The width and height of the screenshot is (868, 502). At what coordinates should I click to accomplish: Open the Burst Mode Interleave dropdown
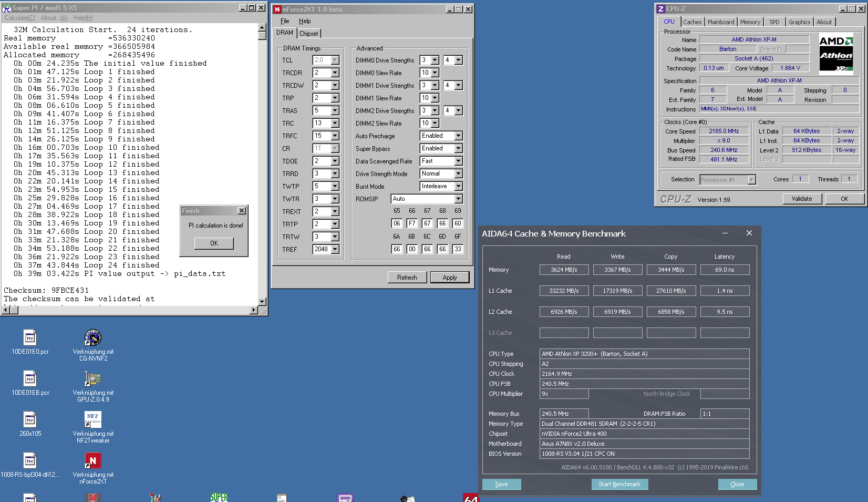459,187
